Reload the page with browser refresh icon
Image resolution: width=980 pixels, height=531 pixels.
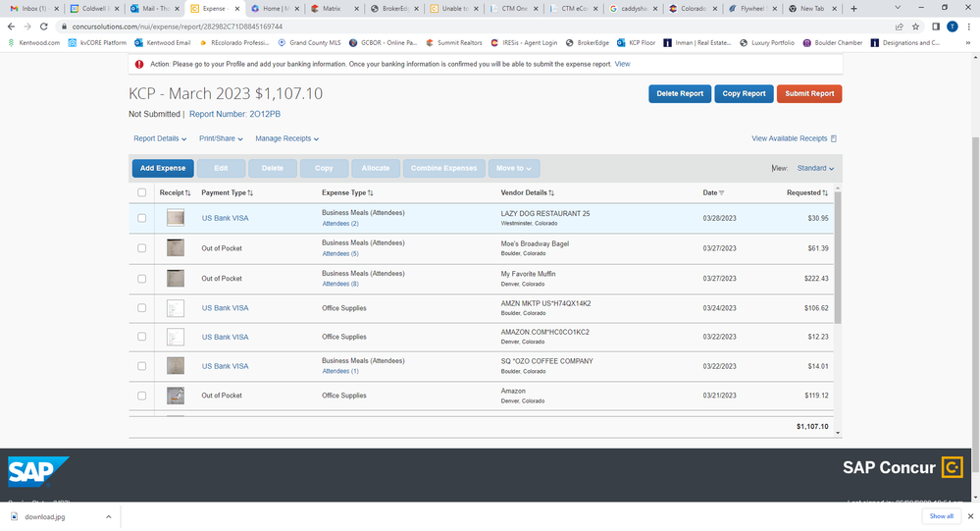click(44, 27)
